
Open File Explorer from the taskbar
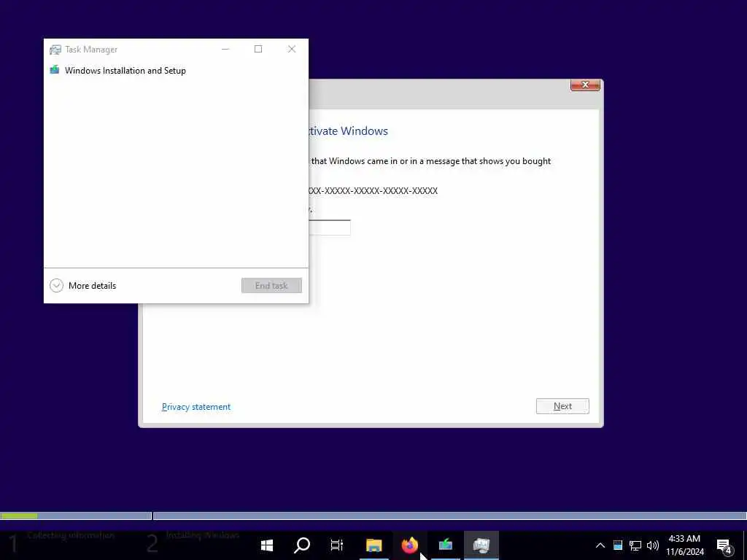tap(374, 545)
